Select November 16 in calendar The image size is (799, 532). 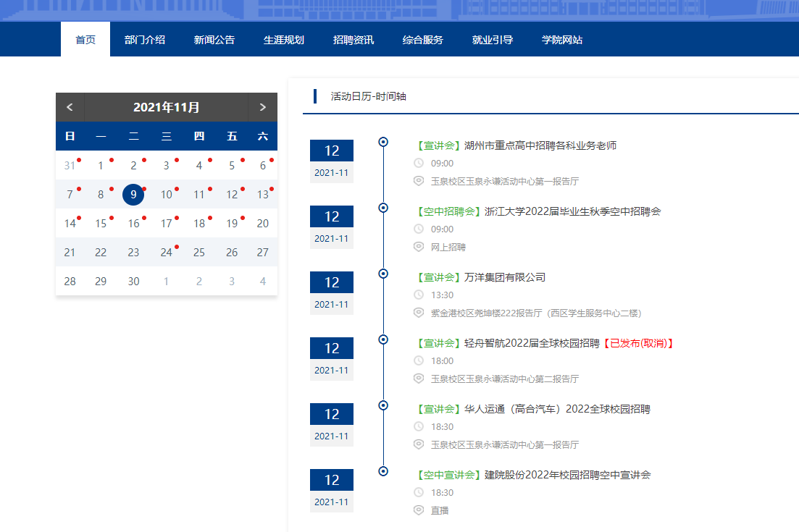click(x=133, y=224)
